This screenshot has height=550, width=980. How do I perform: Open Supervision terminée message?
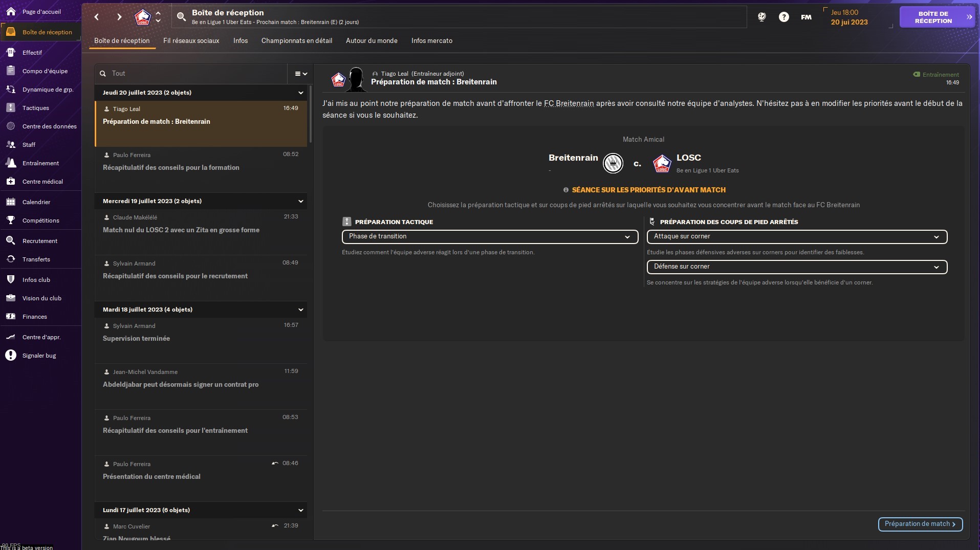[201, 340]
